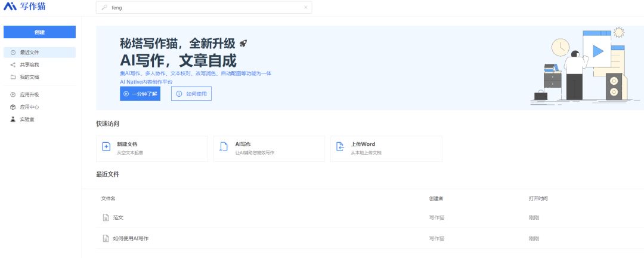The image size is (644, 258).
Task: Click the 写作猫 creator cell in the 如何使用AI写作 row
Action: (x=436, y=238)
